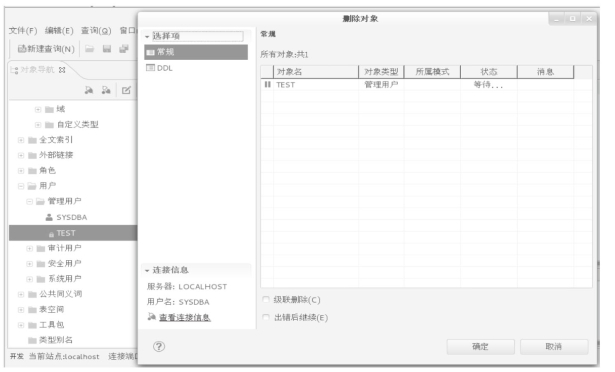Click the 对象名 column header
The height and width of the screenshot is (372, 615).
pos(316,72)
